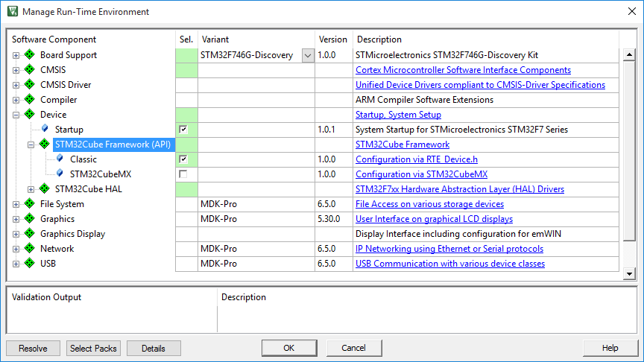
Task: Click the Graphics Display green diamond icon
Action: pos(30,233)
